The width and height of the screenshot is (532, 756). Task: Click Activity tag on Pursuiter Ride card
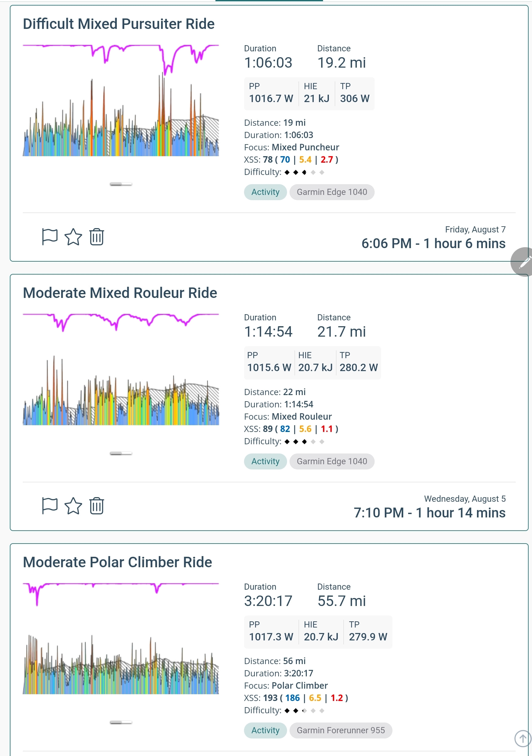coord(265,192)
